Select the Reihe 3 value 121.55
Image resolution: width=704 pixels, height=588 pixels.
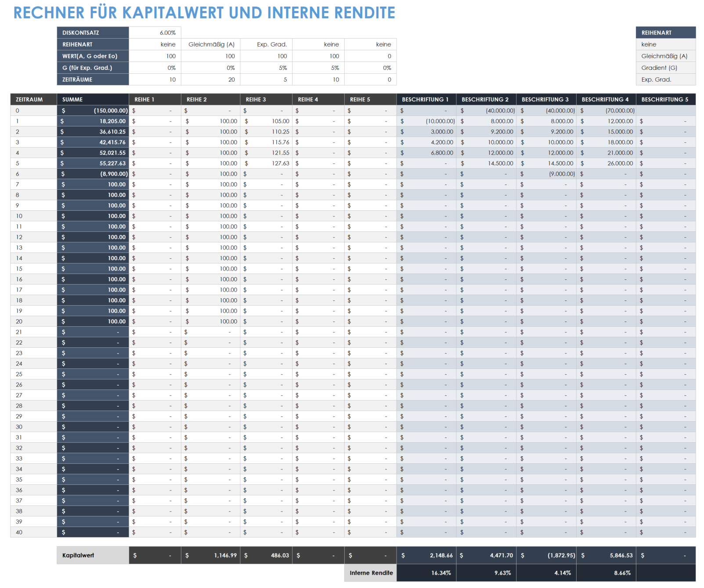click(x=266, y=153)
